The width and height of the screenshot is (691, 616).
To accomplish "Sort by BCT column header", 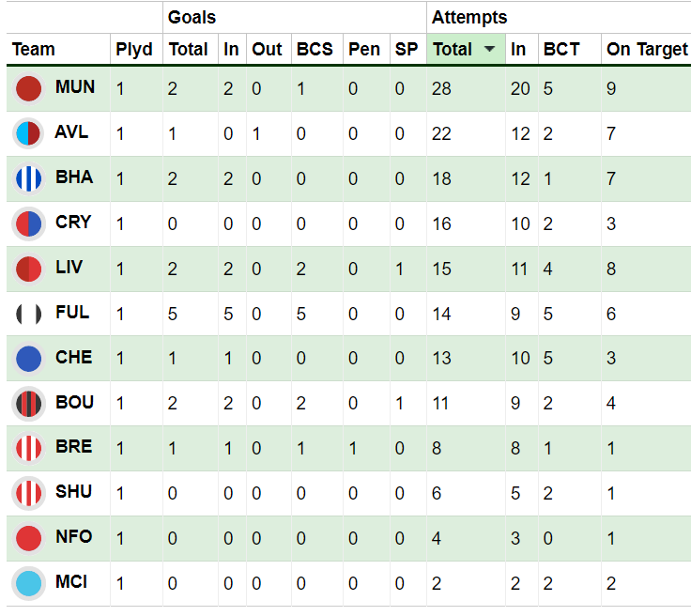I will (561, 50).
